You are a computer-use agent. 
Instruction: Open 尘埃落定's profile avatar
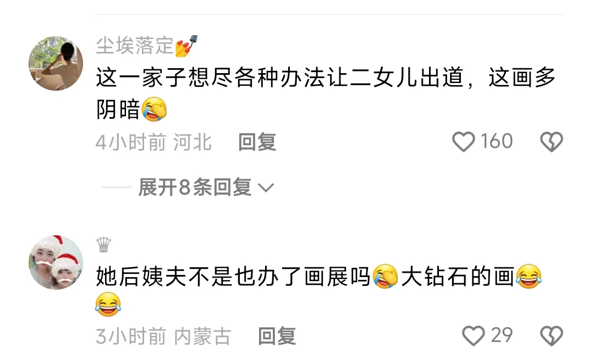[56, 63]
